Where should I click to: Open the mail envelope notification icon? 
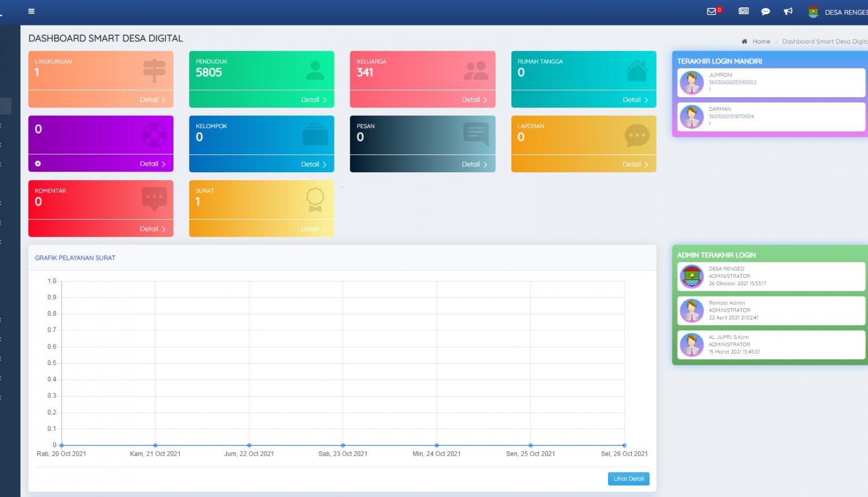coord(711,11)
